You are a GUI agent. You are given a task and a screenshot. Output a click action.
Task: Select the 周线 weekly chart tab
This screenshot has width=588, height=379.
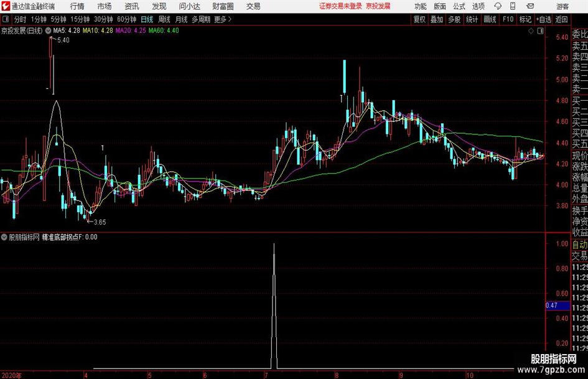coord(164,19)
